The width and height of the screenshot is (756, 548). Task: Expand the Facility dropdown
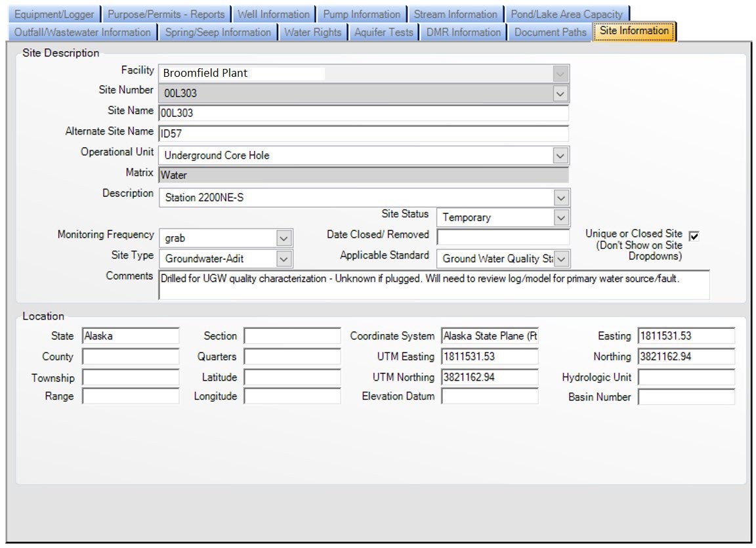[x=560, y=74]
